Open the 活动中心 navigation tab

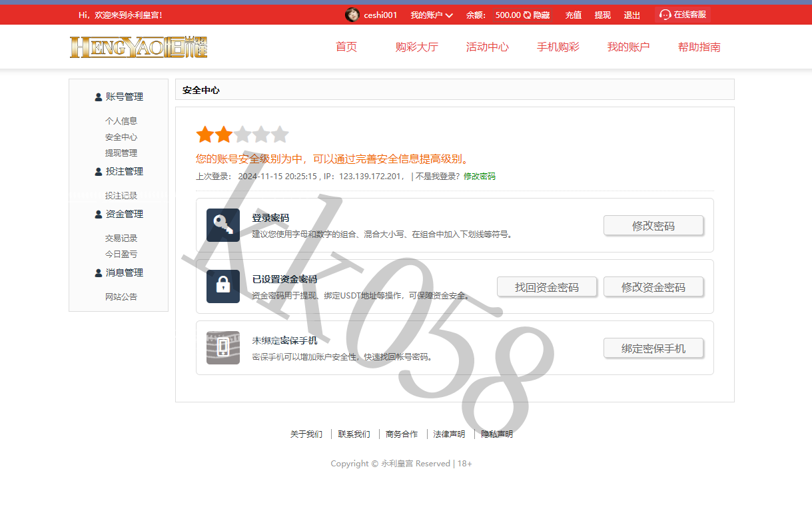tap(488, 47)
